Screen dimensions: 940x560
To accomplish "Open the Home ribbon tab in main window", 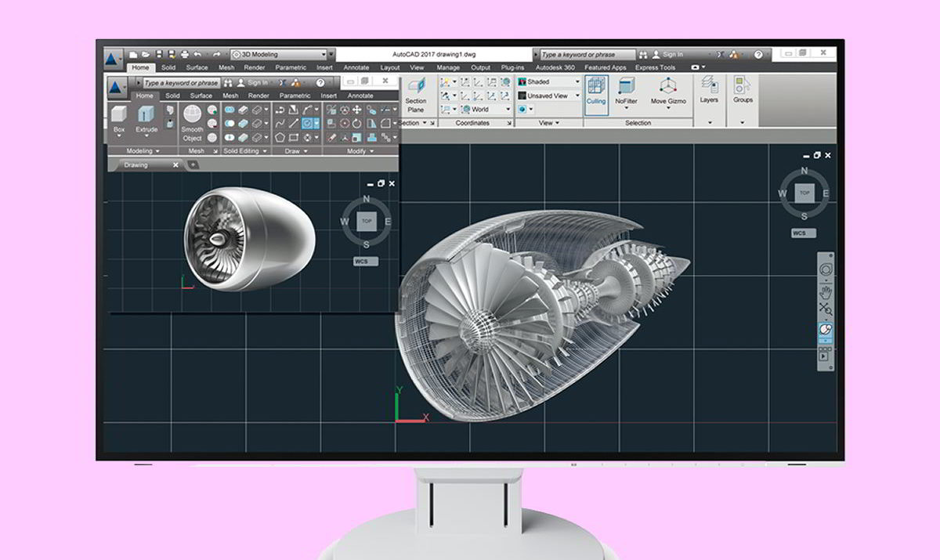I will coord(140,67).
